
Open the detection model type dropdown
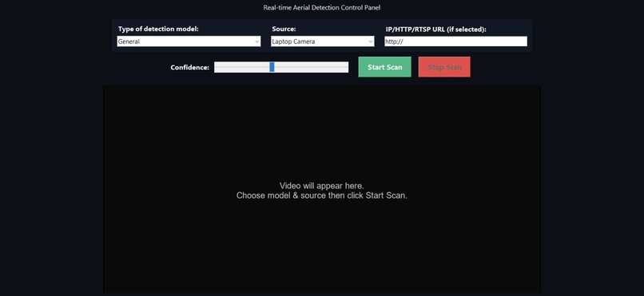pyautogui.click(x=189, y=41)
